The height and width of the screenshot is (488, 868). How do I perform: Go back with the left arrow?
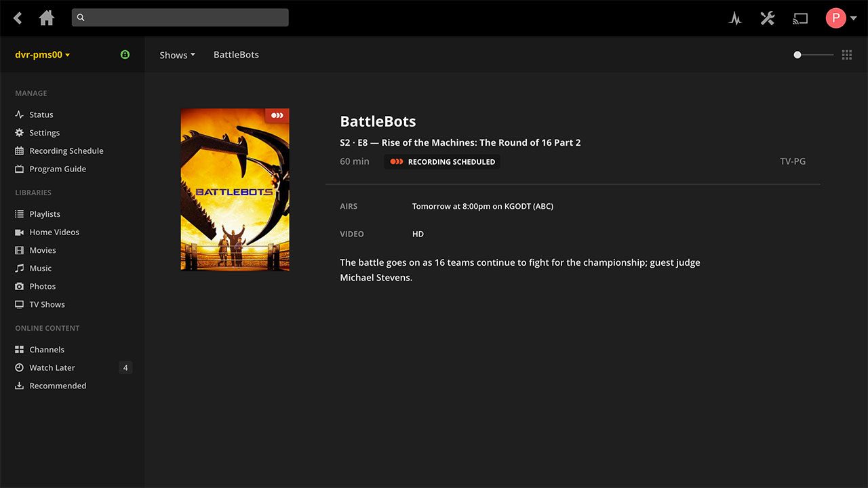pyautogui.click(x=18, y=18)
